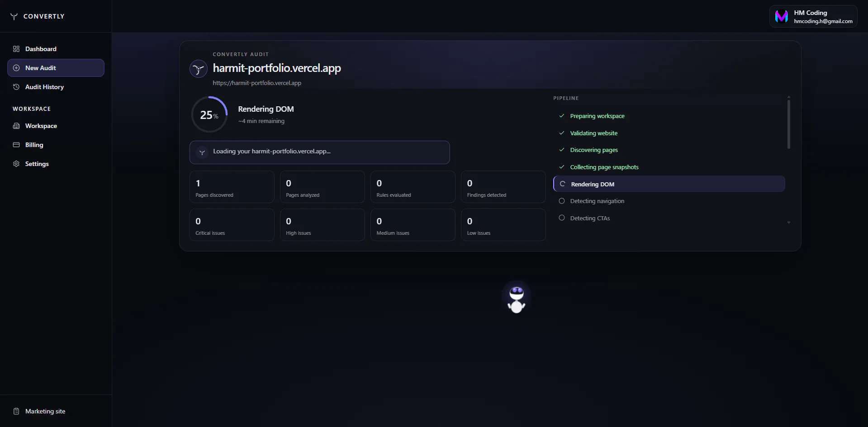The height and width of the screenshot is (427, 868).
Task: Click the Dashboard grid icon
Action: 16,49
